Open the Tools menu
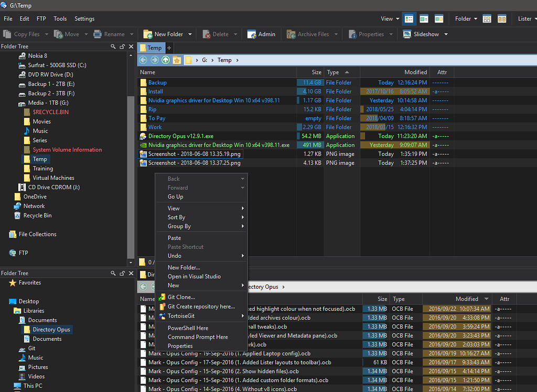Viewport: 537px width, 392px height. point(60,19)
